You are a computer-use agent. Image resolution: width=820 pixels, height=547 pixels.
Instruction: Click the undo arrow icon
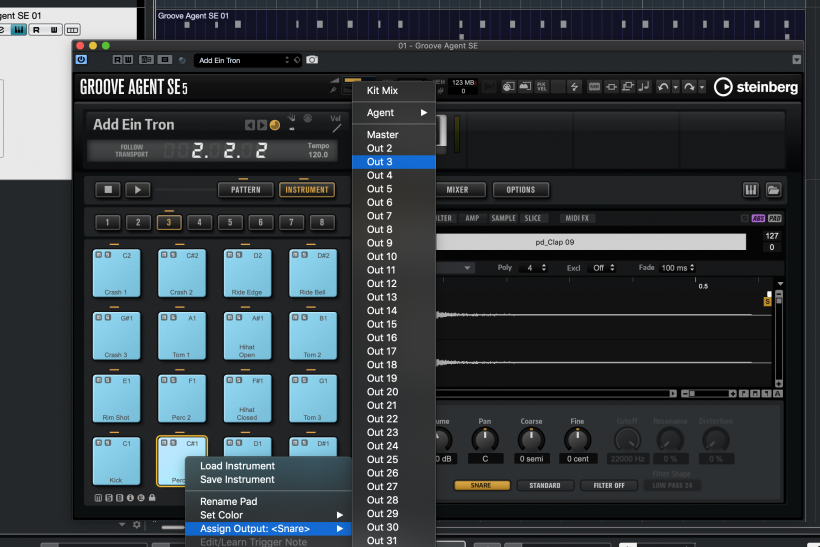663,87
